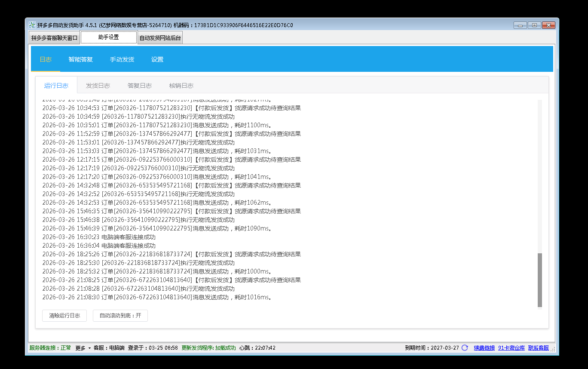Click the 联系客服 link

tap(539, 347)
